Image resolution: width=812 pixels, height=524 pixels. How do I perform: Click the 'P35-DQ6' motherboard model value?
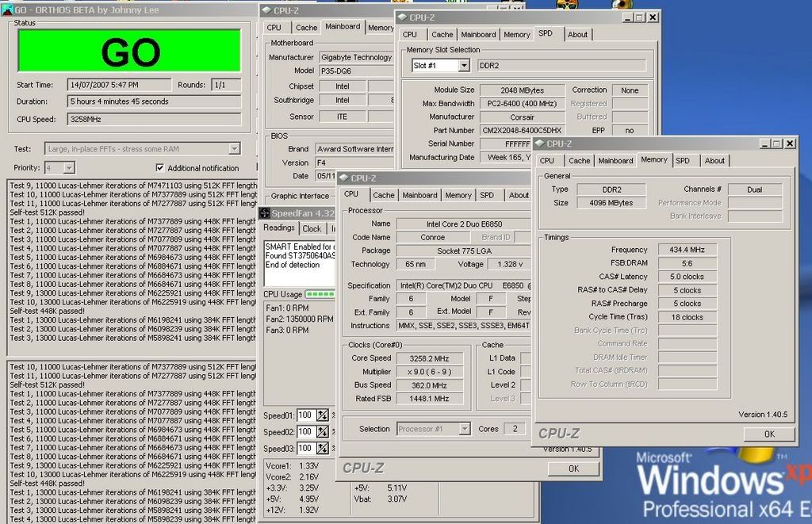[x=356, y=71]
